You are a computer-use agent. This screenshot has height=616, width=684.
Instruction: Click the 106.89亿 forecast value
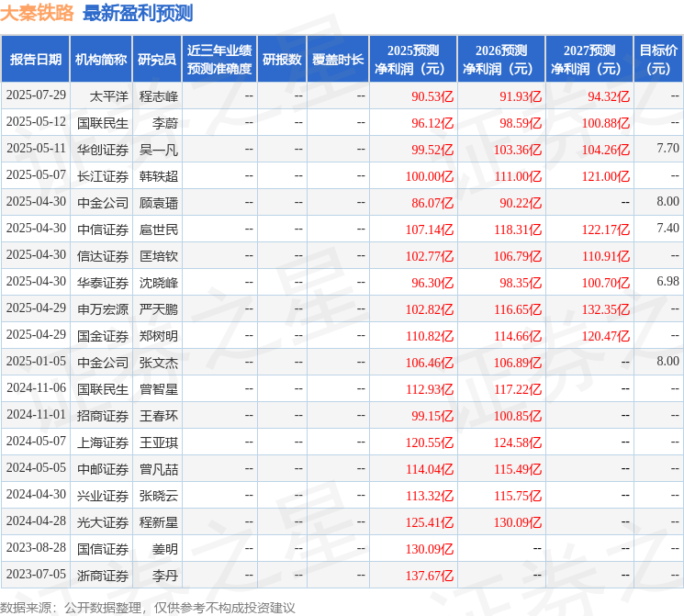pos(518,363)
